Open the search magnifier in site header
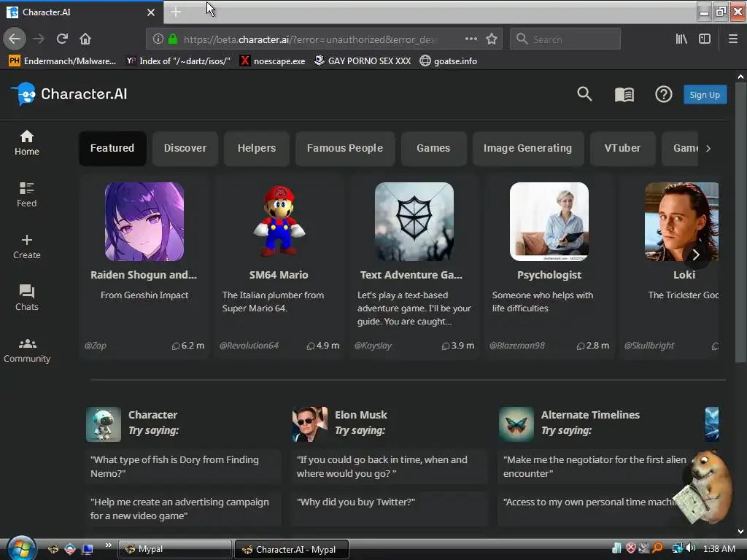The height and width of the screenshot is (560, 747). pyautogui.click(x=584, y=94)
